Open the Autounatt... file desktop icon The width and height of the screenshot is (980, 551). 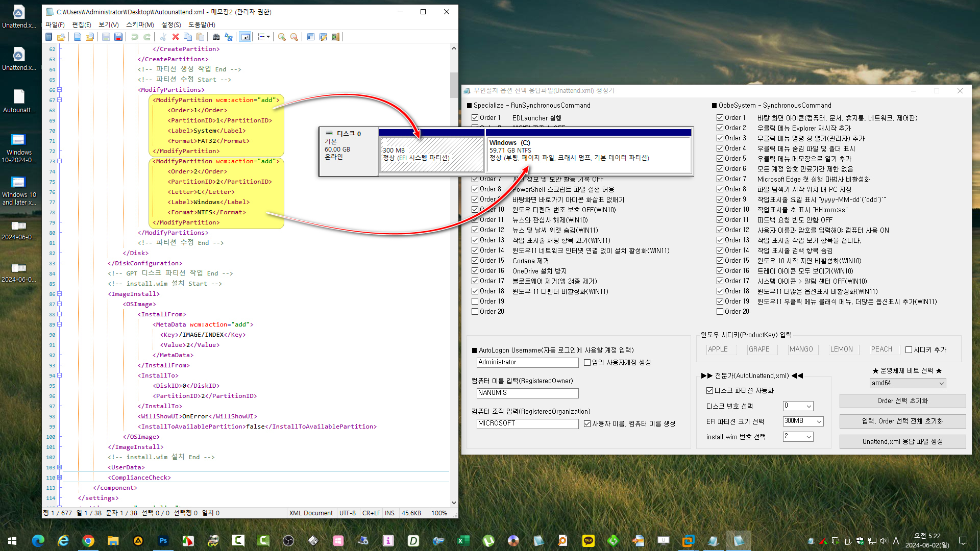19,101
